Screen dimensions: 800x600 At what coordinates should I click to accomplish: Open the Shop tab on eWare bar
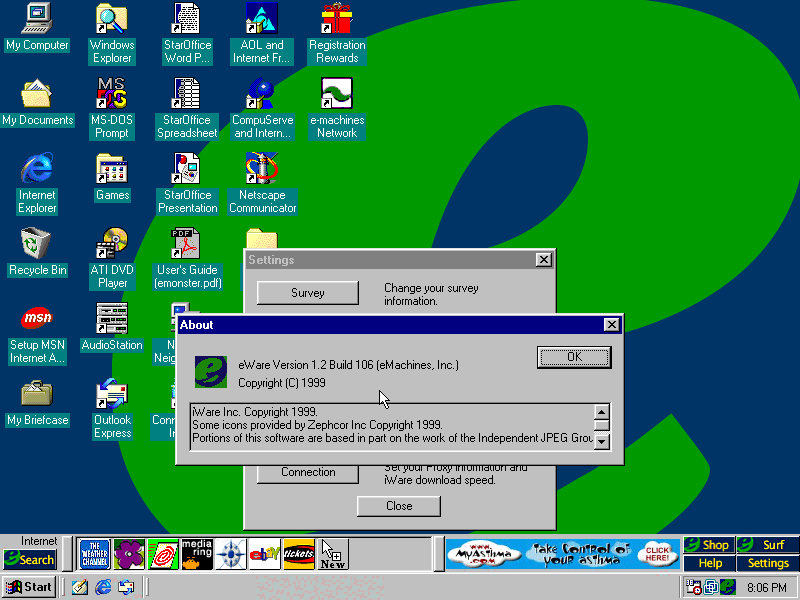coord(709,545)
